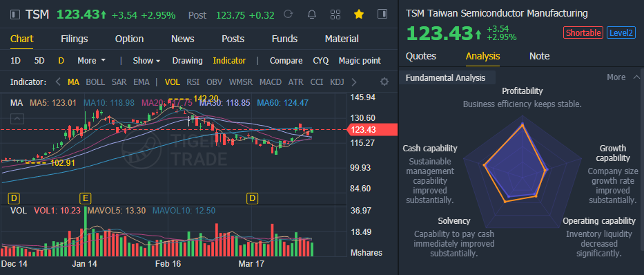Image resolution: width=644 pixels, height=275 pixels.
Task: Collapse the MA legend arrow button
Action: 17,120
